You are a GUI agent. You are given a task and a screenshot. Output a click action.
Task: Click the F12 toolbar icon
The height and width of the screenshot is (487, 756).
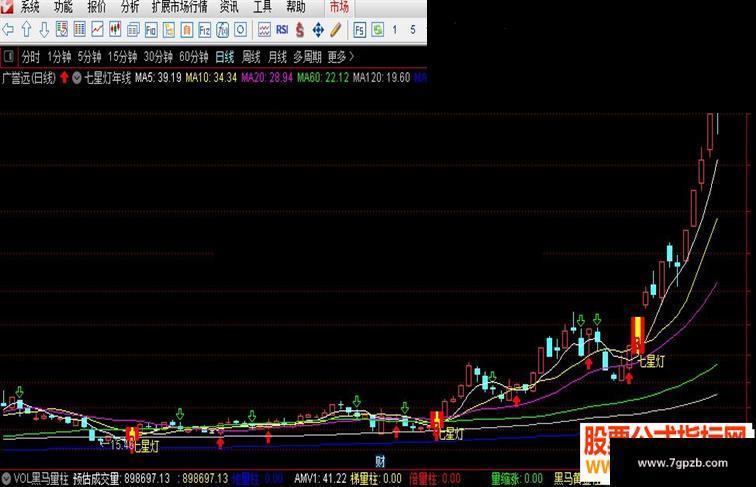pyautogui.click(x=204, y=30)
